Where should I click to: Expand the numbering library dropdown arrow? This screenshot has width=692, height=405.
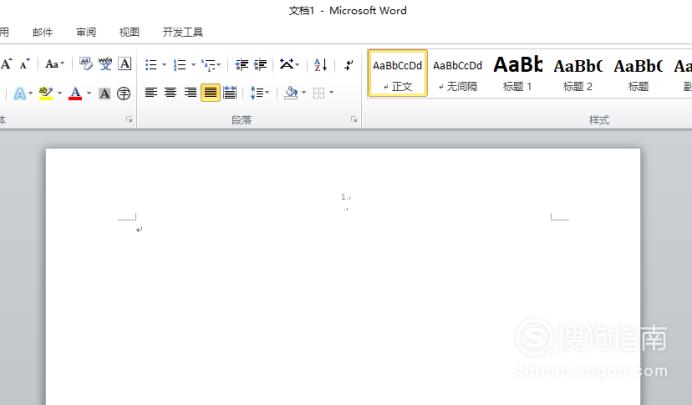193,65
